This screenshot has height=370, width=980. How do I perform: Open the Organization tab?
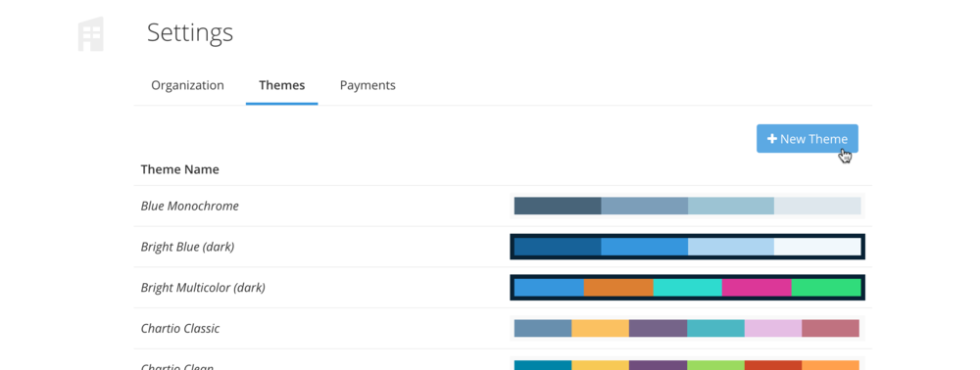click(x=187, y=85)
